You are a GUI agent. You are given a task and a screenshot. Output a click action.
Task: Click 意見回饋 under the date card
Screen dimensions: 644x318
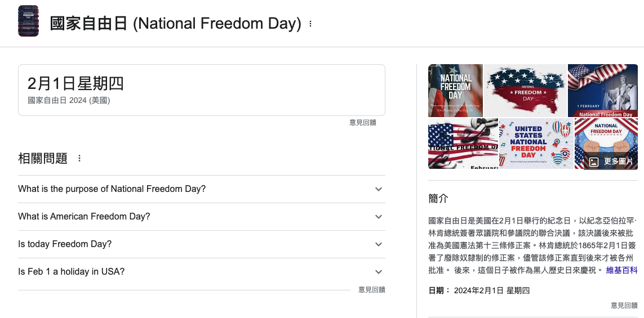point(363,122)
